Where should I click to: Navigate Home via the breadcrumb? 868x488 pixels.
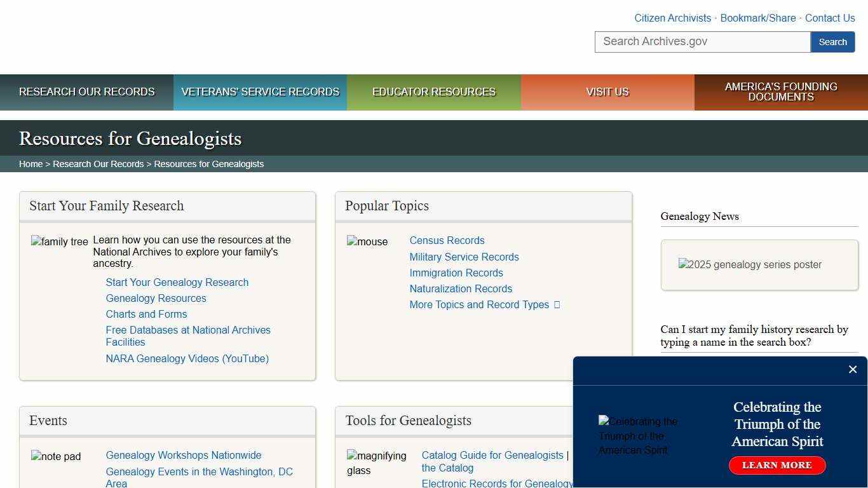31,163
